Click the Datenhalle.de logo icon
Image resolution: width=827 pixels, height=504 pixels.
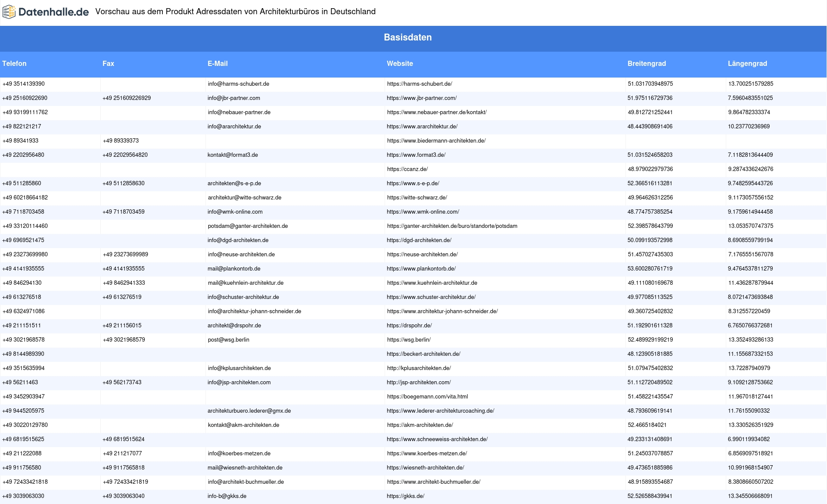point(9,12)
